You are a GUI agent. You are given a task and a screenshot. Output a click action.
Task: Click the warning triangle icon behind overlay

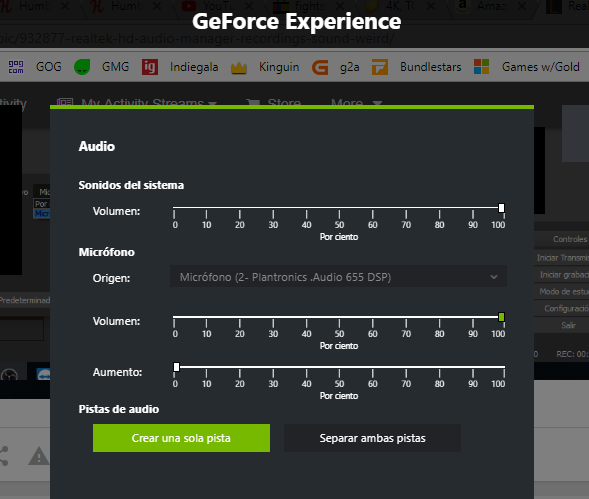pos(39,456)
